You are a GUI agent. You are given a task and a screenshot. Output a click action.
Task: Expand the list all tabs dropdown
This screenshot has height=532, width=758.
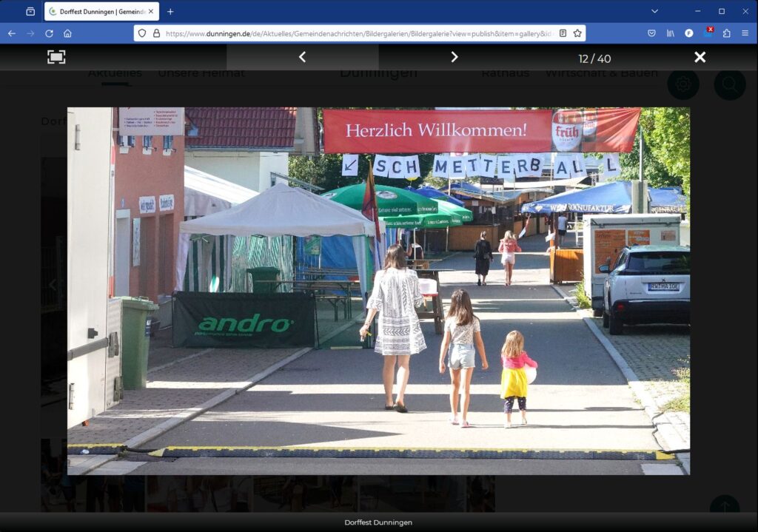point(654,11)
